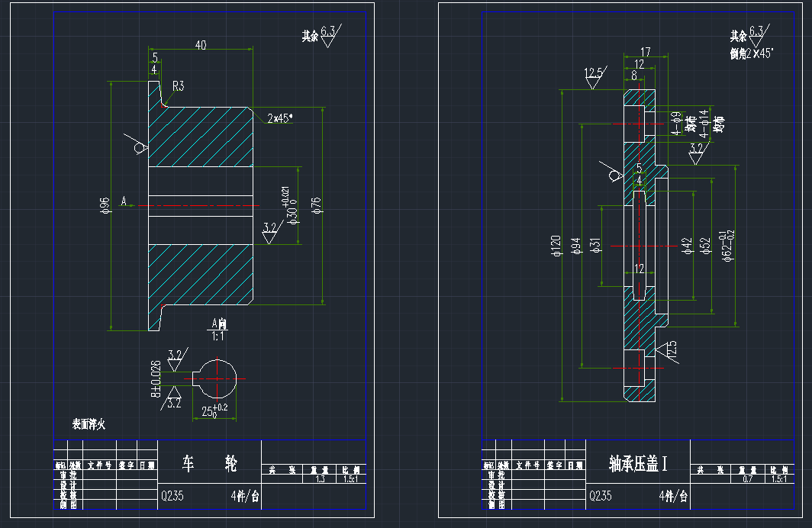Select 4件/台 quantity in 轴承压盖 title block
The height and width of the screenshot is (528, 812).
pos(673,496)
